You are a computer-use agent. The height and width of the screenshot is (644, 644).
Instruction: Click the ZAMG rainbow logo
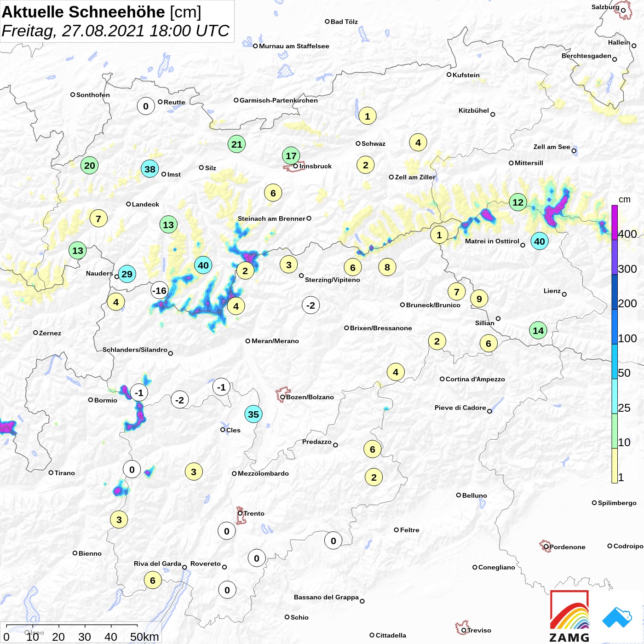[x=569, y=616]
